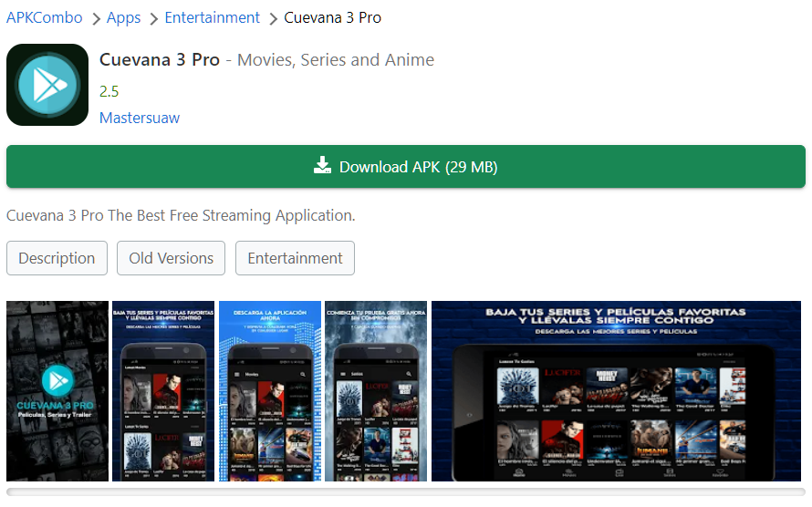Open the Mastersuaw developer page

(x=139, y=118)
